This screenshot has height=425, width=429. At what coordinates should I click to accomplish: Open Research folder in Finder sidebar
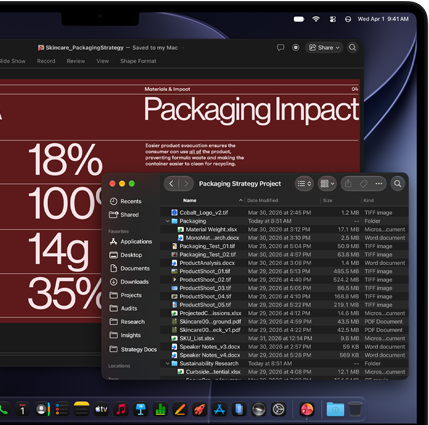pyautogui.click(x=127, y=322)
